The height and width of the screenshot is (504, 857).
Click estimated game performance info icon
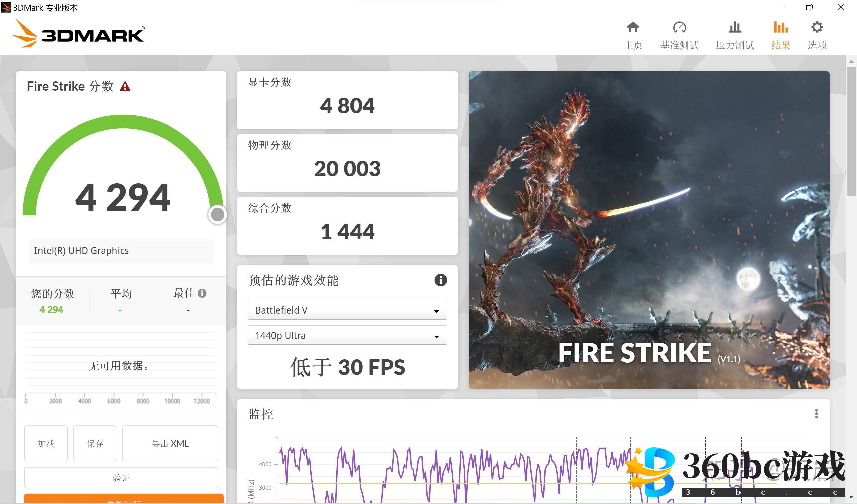pyautogui.click(x=441, y=280)
